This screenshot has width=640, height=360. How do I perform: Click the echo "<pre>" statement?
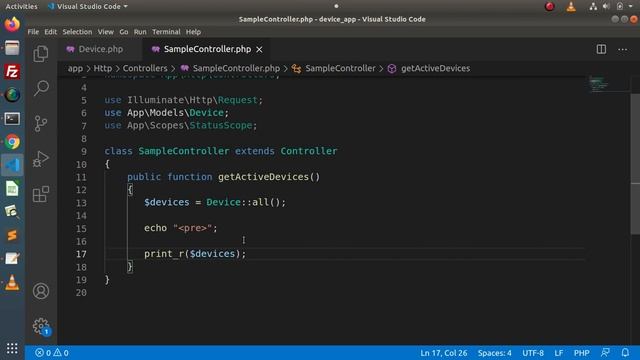180,228
